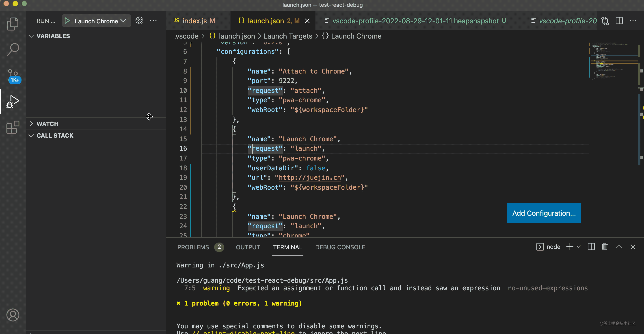
Task: Open new terminal launch profile dropdown arrow
Action: (579, 247)
